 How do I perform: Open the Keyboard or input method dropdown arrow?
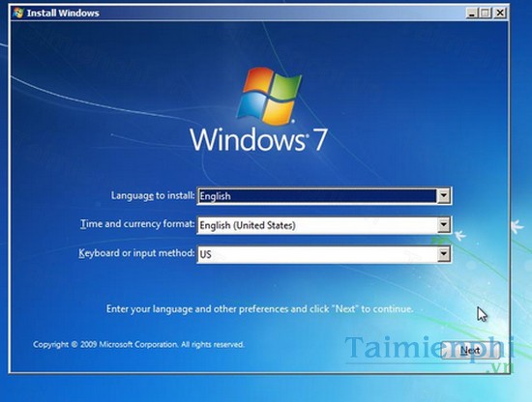tap(443, 254)
